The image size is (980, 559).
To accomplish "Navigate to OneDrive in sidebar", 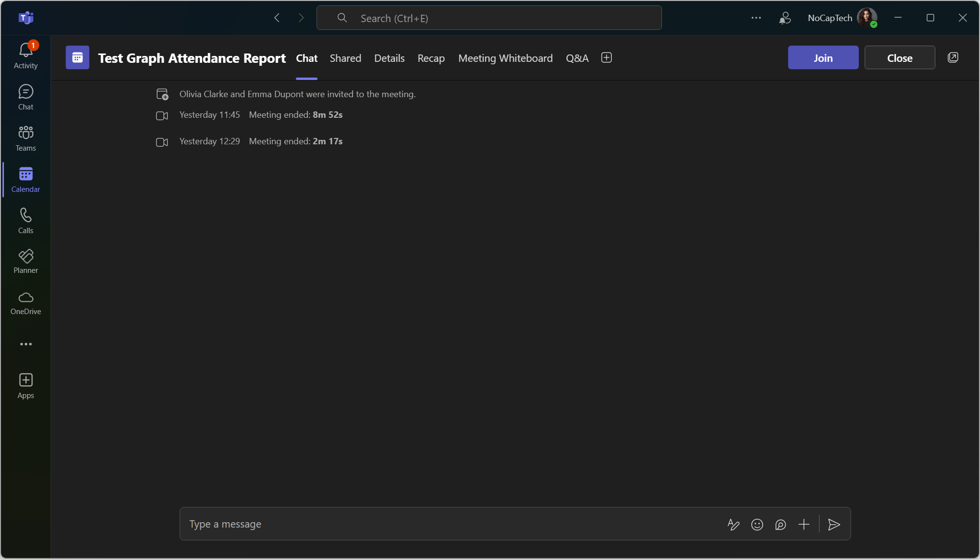I will 26,303.
